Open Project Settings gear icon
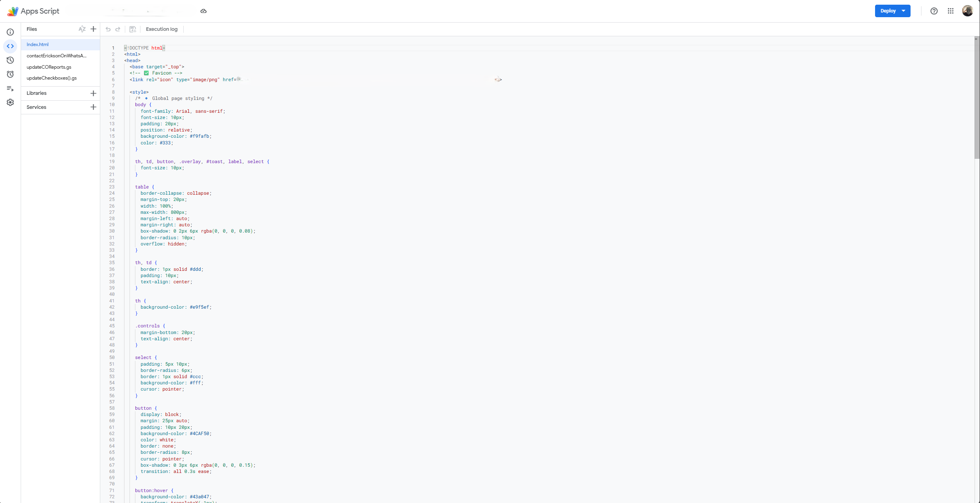Screen dimensions: 980x503 click(10, 102)
